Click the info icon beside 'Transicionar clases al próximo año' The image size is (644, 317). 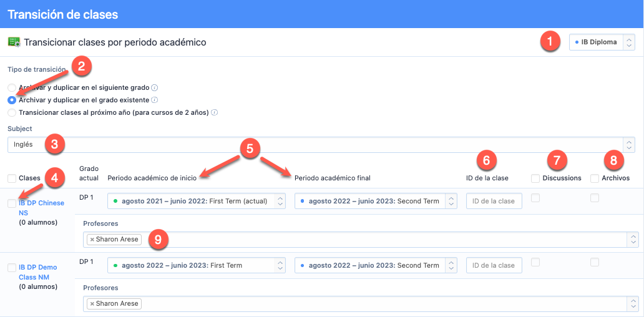(214, 113)
